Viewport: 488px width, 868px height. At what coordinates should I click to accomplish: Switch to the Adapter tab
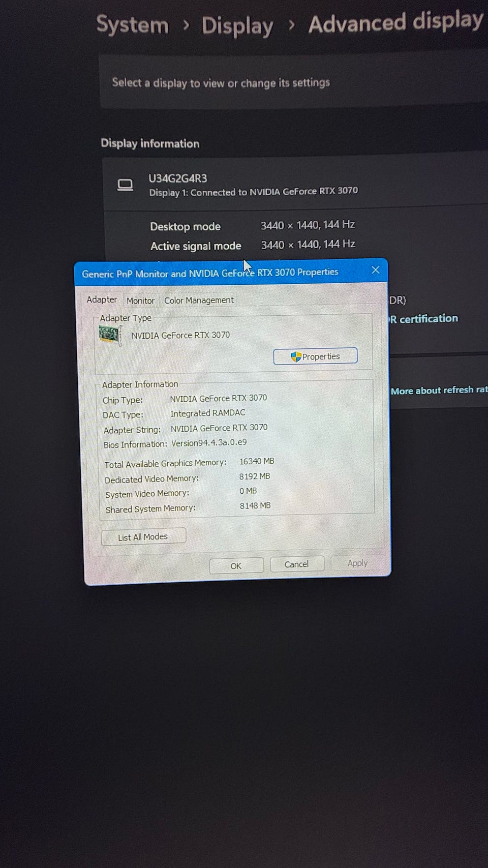(x=102, y=300)
